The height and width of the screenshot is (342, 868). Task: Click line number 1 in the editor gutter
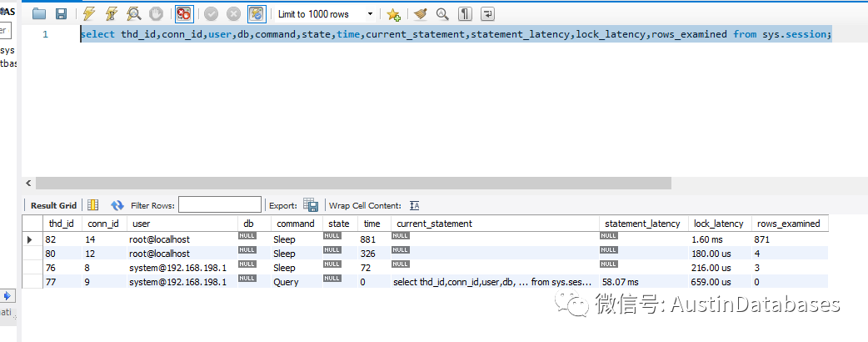click(45, 34)
